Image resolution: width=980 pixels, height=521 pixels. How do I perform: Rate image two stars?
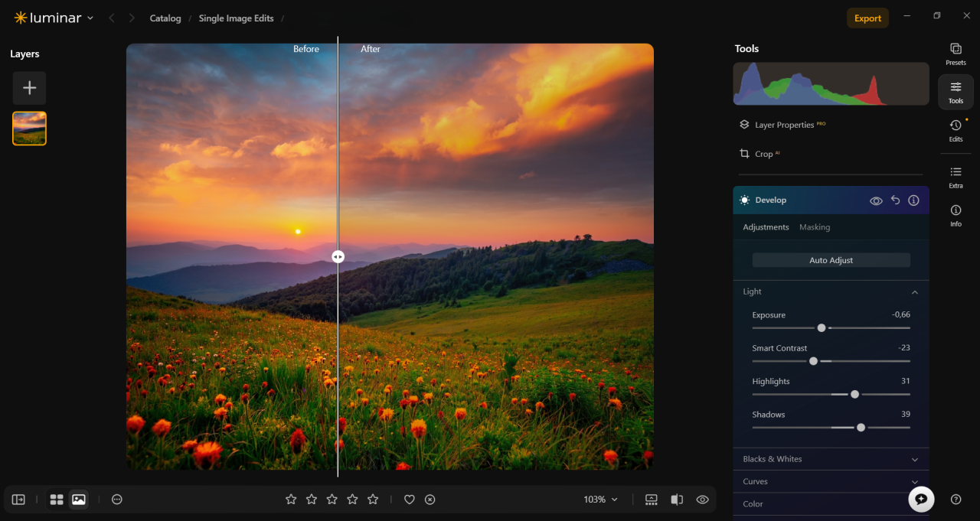[x=312, y=499]
